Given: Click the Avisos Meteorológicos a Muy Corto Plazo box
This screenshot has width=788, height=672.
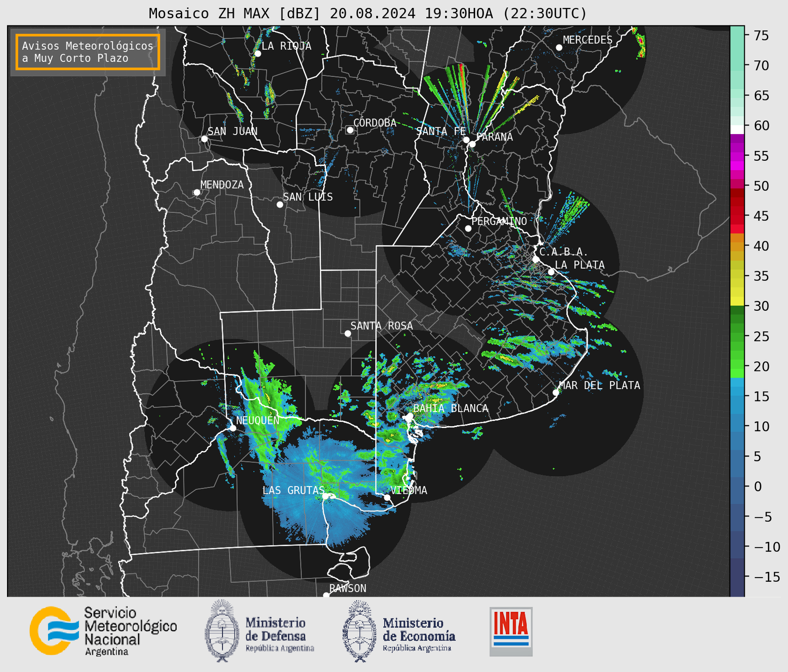Looking at the screenshot, I should 88,52.
